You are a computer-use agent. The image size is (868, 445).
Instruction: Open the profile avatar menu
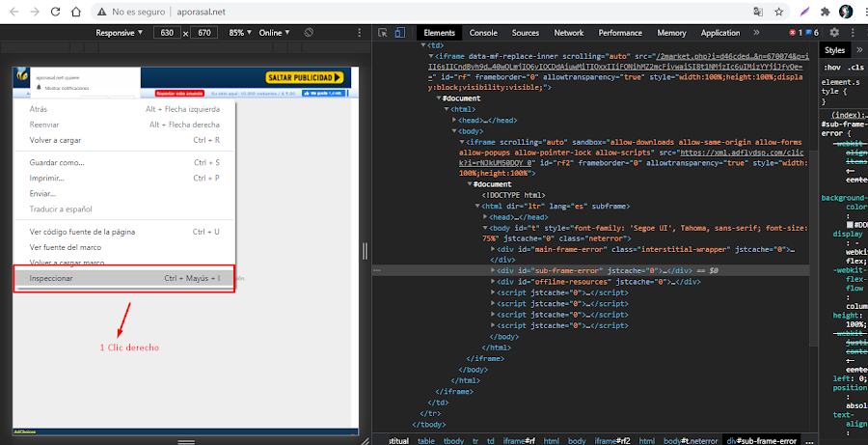(x=846, y=11)
